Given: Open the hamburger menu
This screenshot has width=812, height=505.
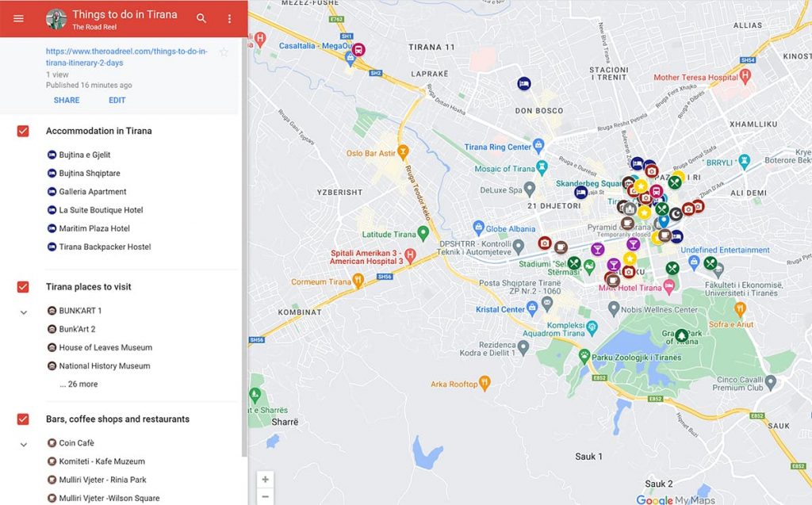Looking at the screenshot, I should pyautogui.click(x=19, y=19).
